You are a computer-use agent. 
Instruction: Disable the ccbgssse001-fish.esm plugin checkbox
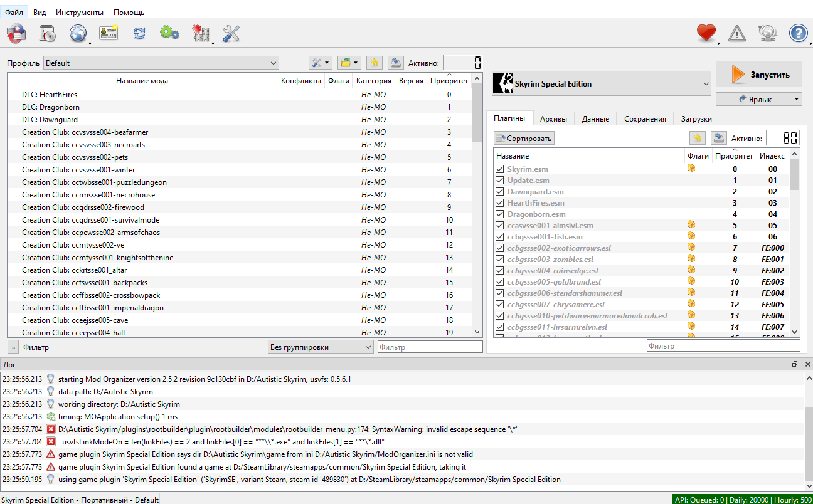499,237
